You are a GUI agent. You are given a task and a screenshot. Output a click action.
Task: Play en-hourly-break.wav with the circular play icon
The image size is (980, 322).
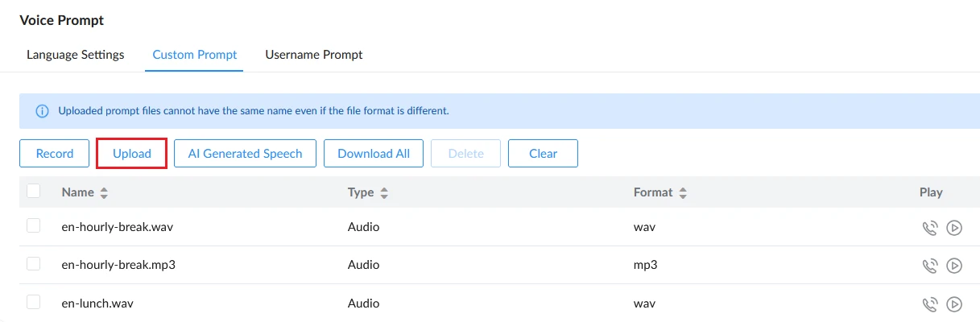pyautogui.click(x=954, y=228)
